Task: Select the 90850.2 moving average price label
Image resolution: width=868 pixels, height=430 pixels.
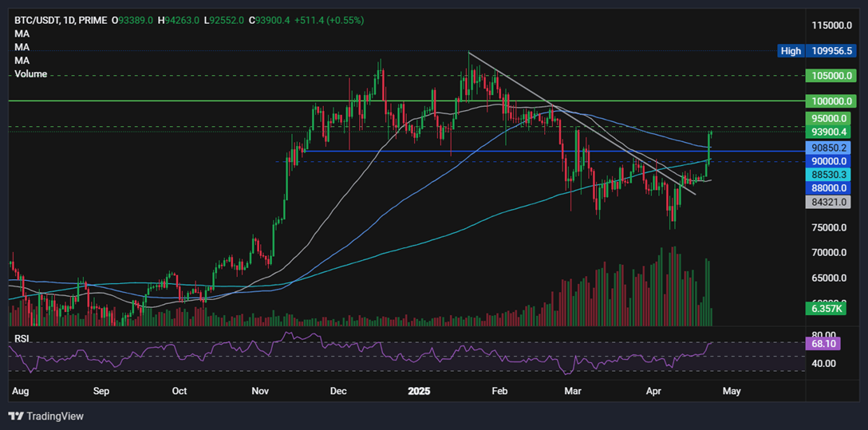Action: (x=828, y=148)
